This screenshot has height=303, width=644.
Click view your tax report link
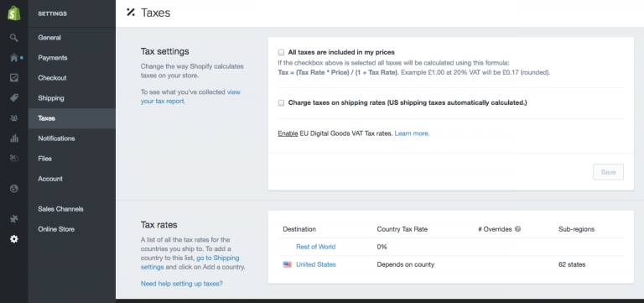pos(190,97)
